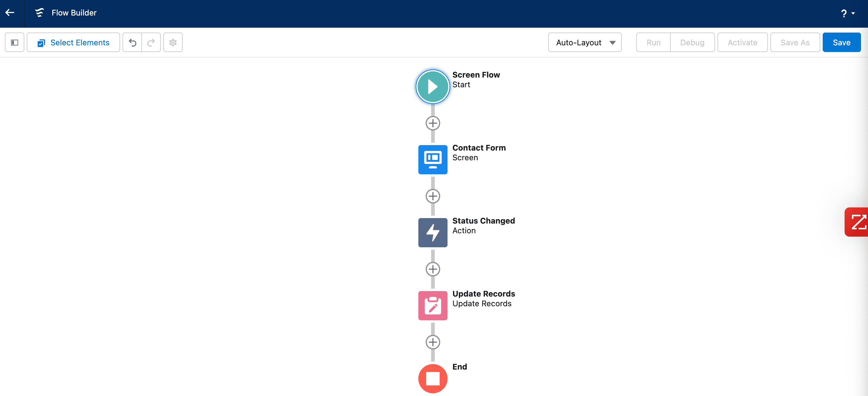Click the Flow Builder logo icon
The image size is (868, 396).
pyautogui.click(x=40, y=13)
